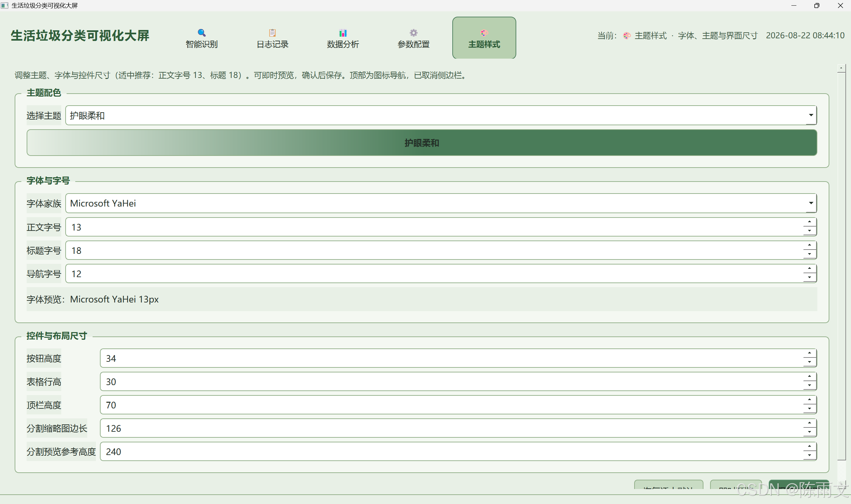Click the app icon in the title bar
The image size is (851, 504).
tap(5, 5)
